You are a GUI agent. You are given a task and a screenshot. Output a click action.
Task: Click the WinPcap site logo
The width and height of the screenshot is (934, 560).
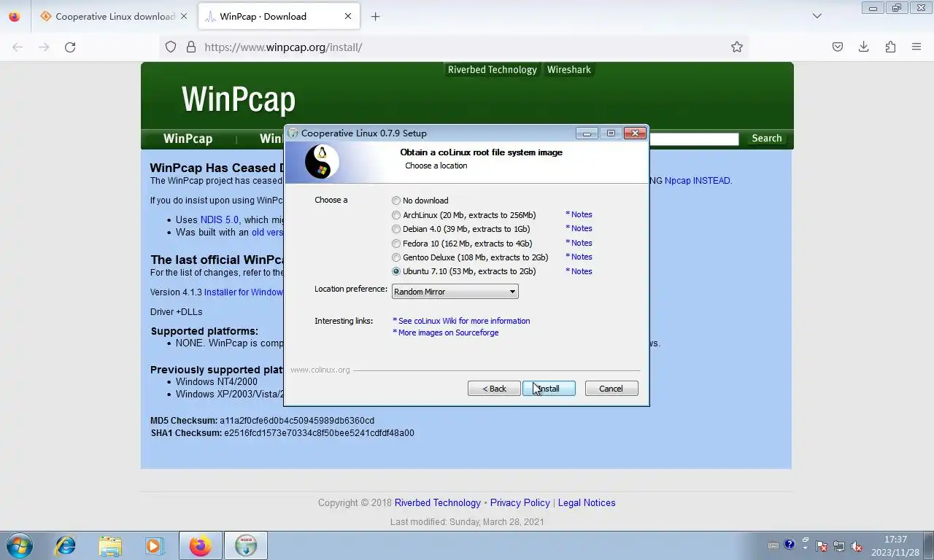238,99
